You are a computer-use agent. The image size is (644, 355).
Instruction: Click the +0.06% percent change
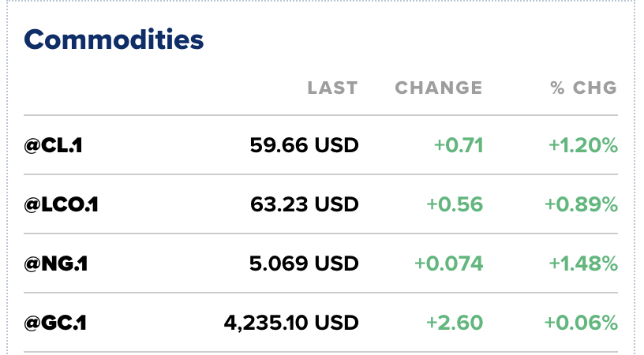581,323
